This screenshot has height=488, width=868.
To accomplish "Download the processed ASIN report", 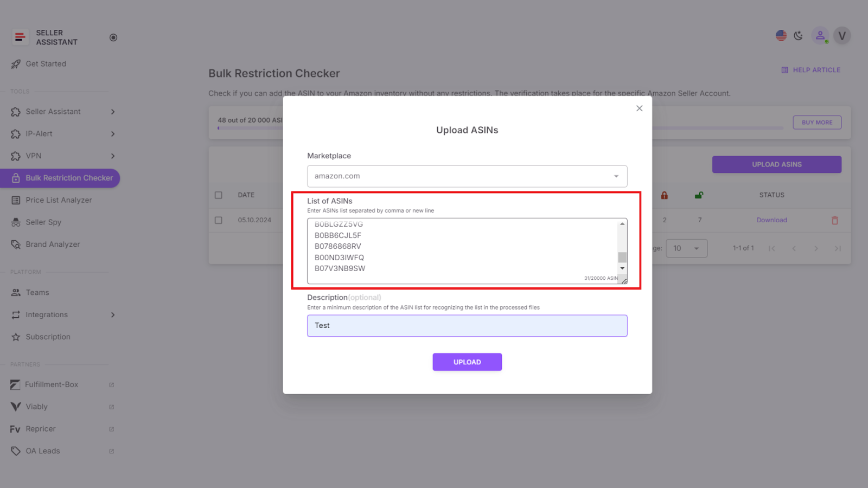I will [771, 220].
